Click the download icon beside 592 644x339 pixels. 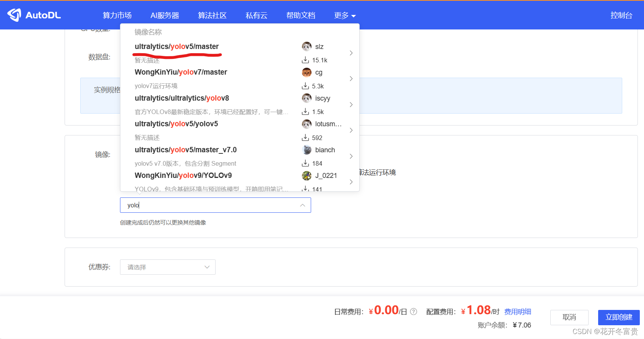coord(305,138)
